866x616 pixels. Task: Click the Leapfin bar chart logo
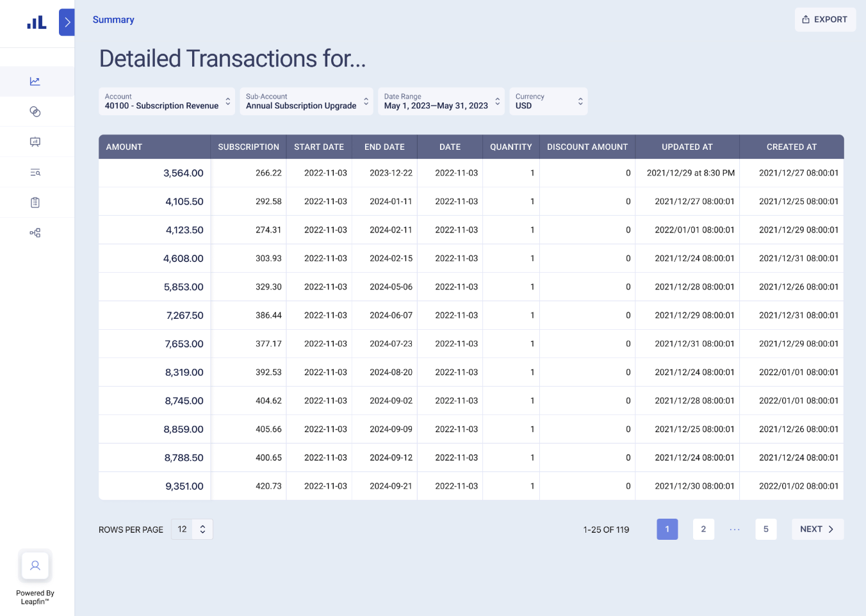point(37,23)
